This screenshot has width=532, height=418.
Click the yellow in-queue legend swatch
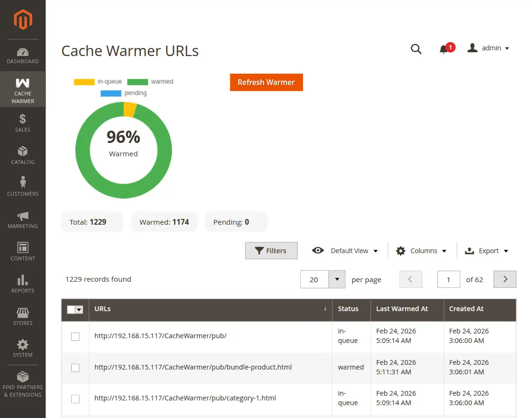(x=84, y=81)
